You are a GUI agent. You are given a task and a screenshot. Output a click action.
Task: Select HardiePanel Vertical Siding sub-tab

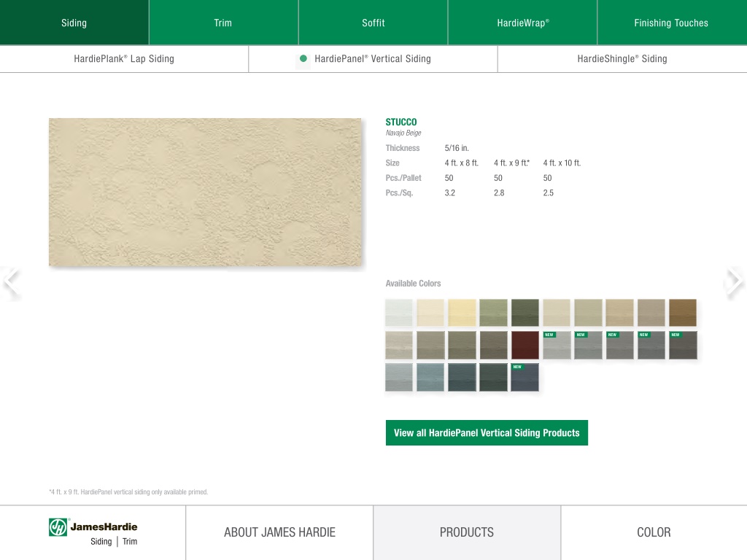(373, 59)
